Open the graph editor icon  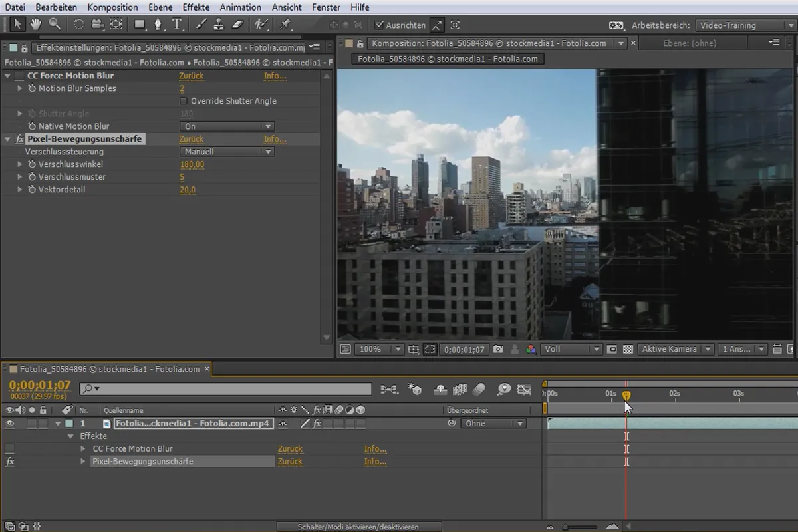tap(525, 390)
